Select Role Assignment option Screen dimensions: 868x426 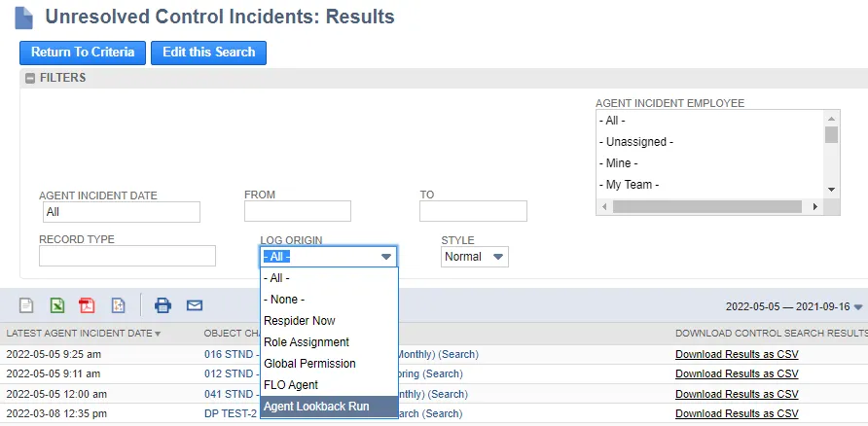(329, 342)
